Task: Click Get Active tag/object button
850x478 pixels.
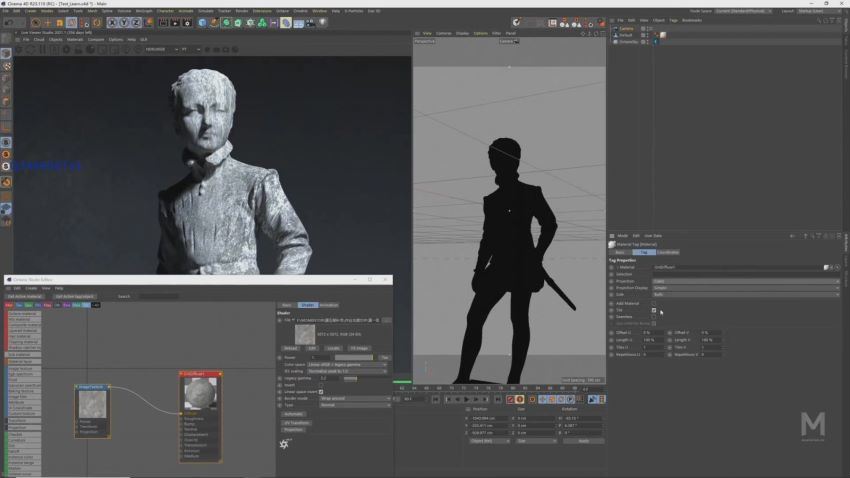Action: pyautogui.click(x=75, y=296)
